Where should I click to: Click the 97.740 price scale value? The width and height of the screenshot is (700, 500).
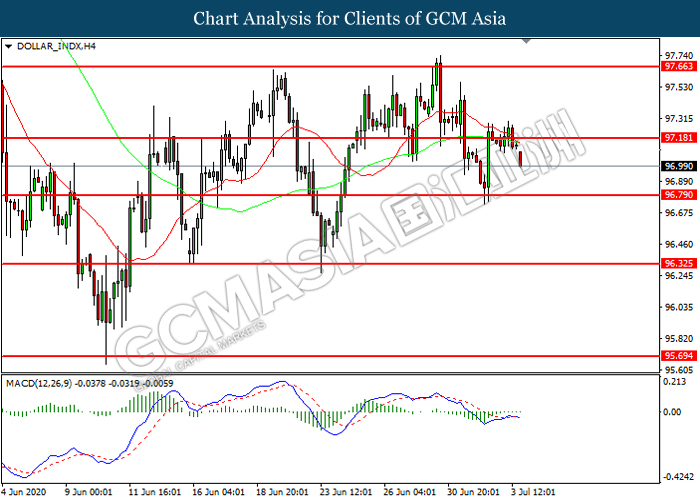click(x=679, y=56)
